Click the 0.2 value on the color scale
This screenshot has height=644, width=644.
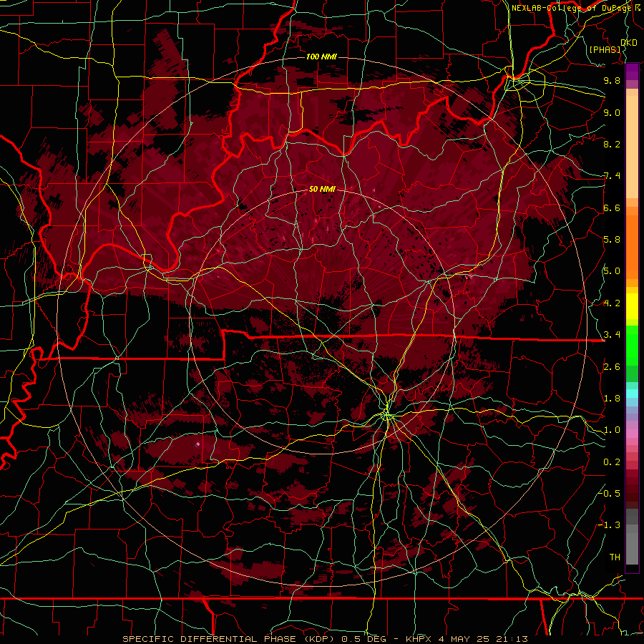coord(612,462)
